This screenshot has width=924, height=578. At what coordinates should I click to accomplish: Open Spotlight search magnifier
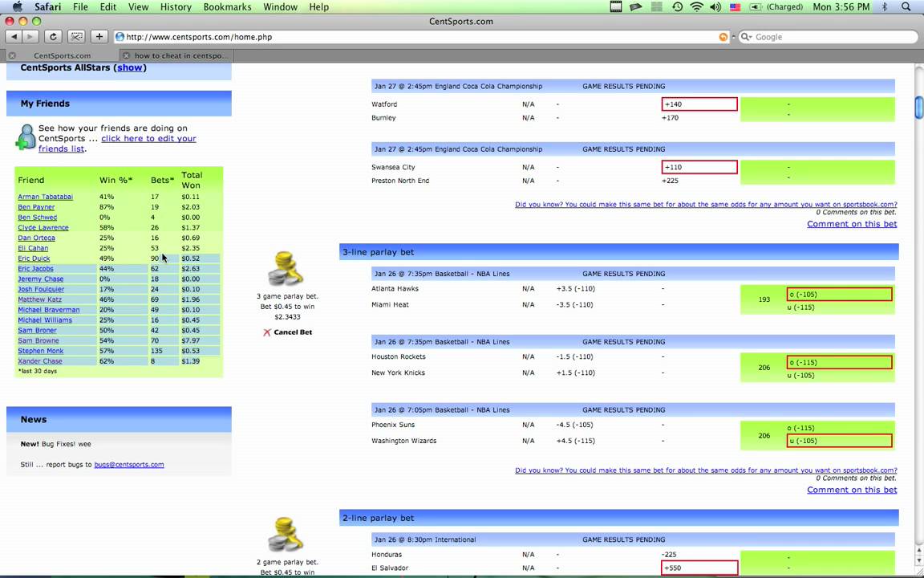906,6
